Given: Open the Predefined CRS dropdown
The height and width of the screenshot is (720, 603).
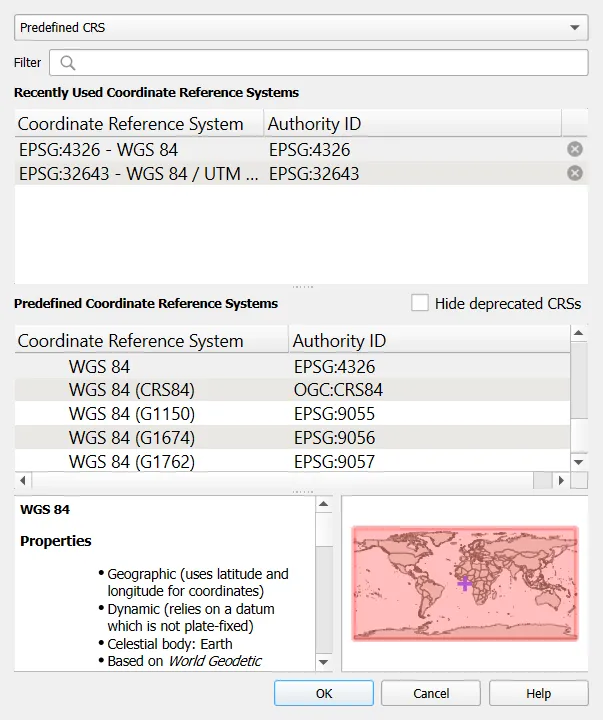Looking at the screenshot, I should click(x=301, y=28).
